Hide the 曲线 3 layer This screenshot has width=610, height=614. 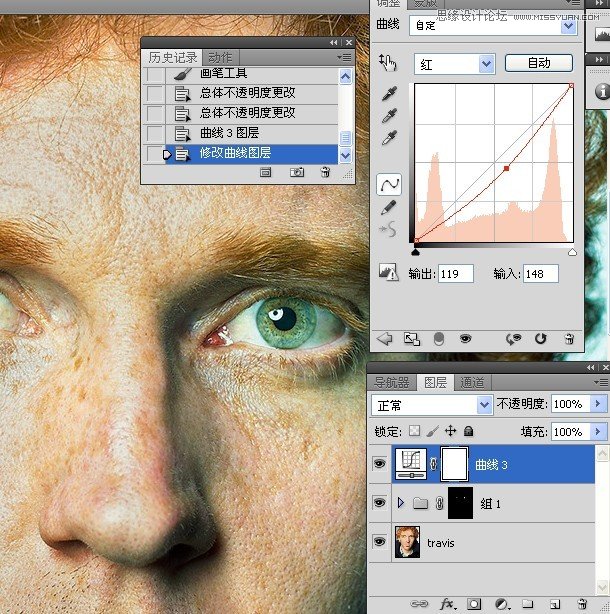[379, 464]
